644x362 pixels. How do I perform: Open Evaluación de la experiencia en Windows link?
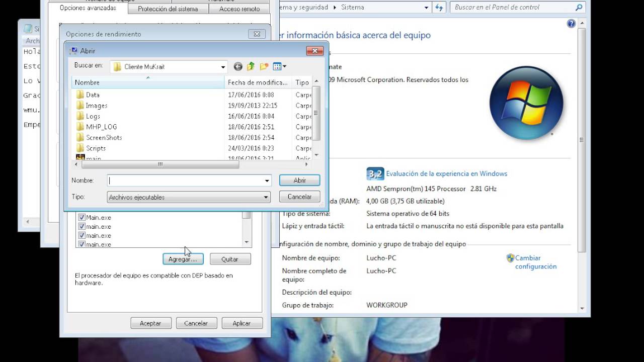pyautogui.click(x=447, y=174)
